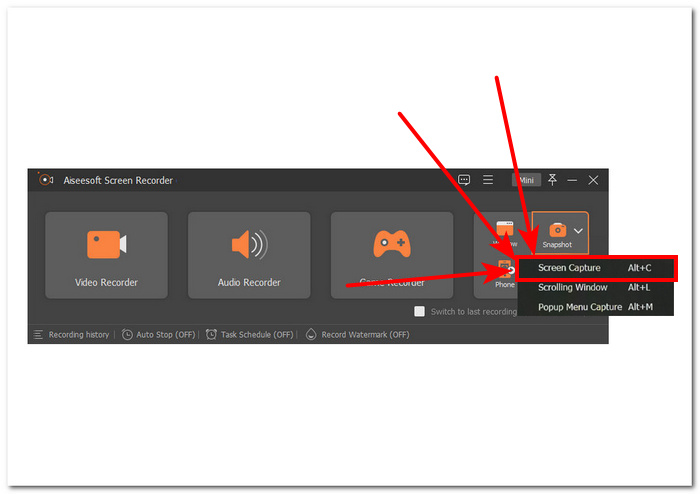Viewport: 700px width, 494px height.
Task: Open the Game Recorder tile
Action: pyautogui.click(x=392, y=255)
